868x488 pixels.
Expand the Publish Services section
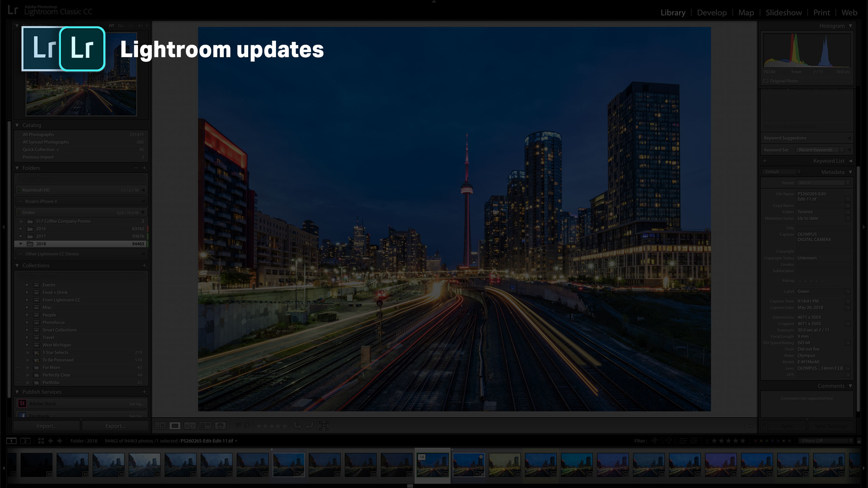coord(17,391)
